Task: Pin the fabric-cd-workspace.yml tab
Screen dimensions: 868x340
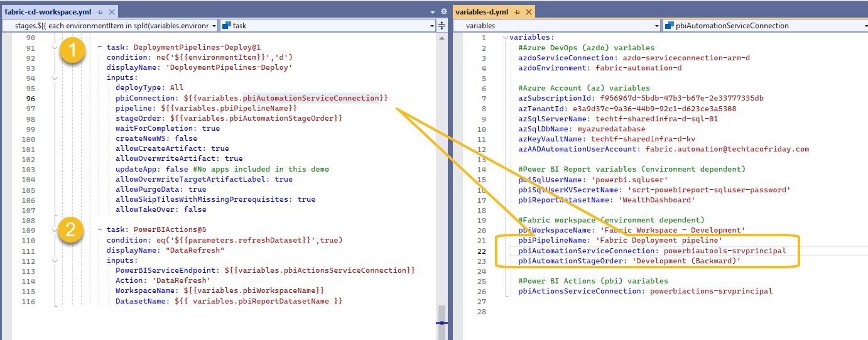Action: 100,12
